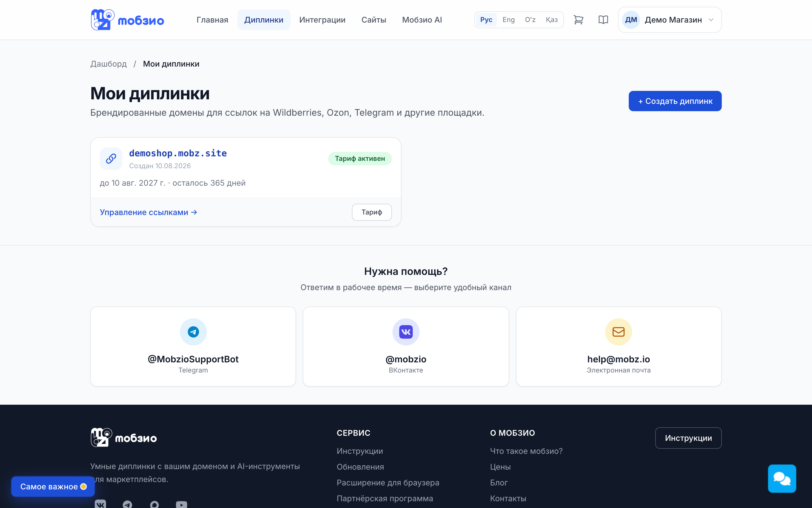Open the footer YouTube social icon

click(x=182, y=504)
